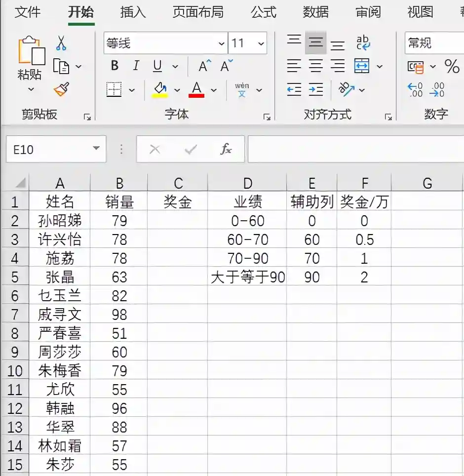The image size is (464, 476).
Task: Click the Decrease Indent icon
Action: (294, 89)
